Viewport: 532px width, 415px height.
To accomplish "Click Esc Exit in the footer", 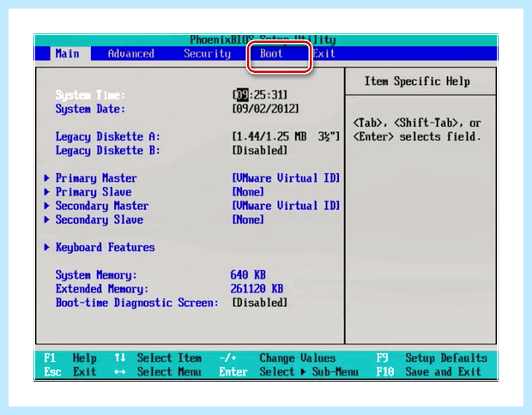I will pyautogui.click(x=70, y=372).
